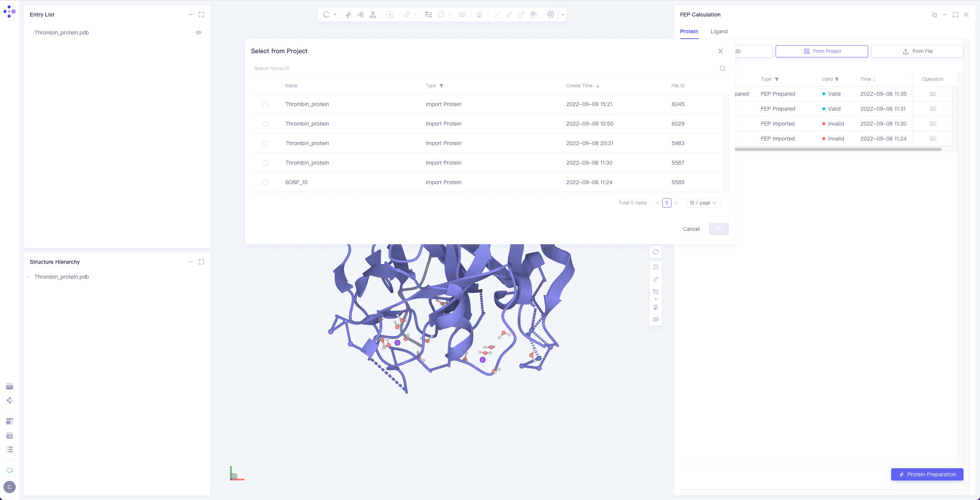Click the layout panel icon in sidebar
This screenshot has width=980, height=500.
click(10, 422)
